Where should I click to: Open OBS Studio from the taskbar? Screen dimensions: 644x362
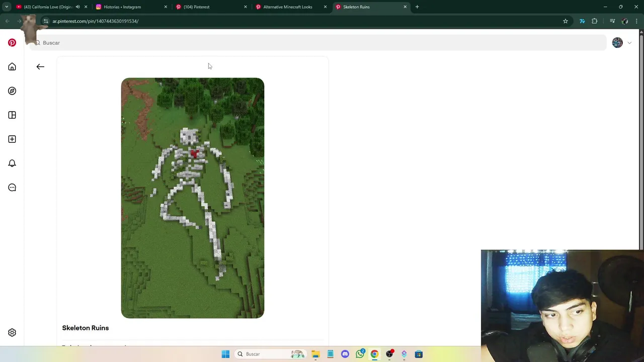[389, 354]
